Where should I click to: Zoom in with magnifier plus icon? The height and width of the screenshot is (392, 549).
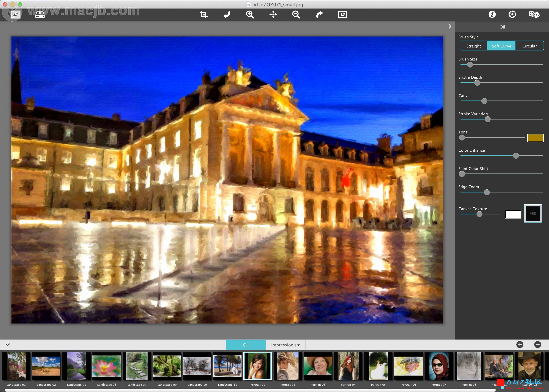(250, 15)
